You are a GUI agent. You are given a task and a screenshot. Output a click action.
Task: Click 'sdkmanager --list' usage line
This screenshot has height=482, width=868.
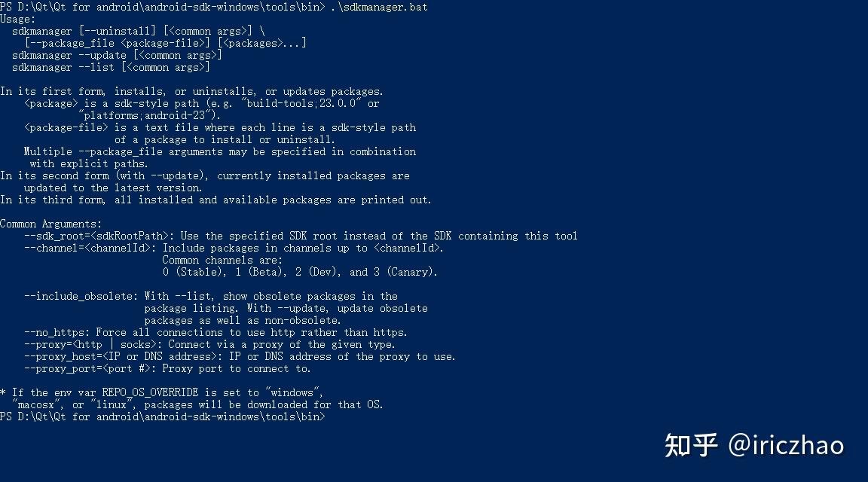111,68
